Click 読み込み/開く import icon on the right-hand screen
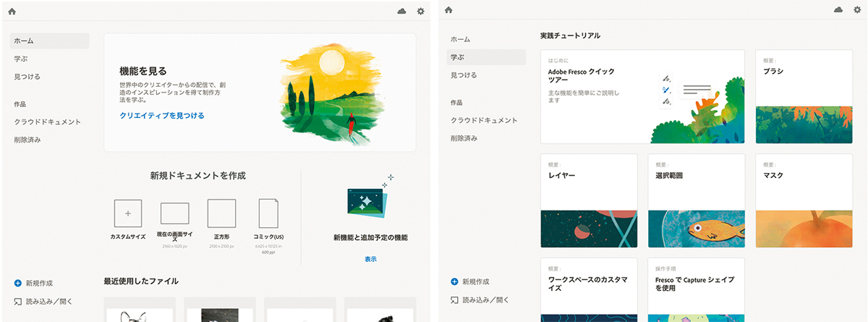The image size is (868, 322). [454, 299]
